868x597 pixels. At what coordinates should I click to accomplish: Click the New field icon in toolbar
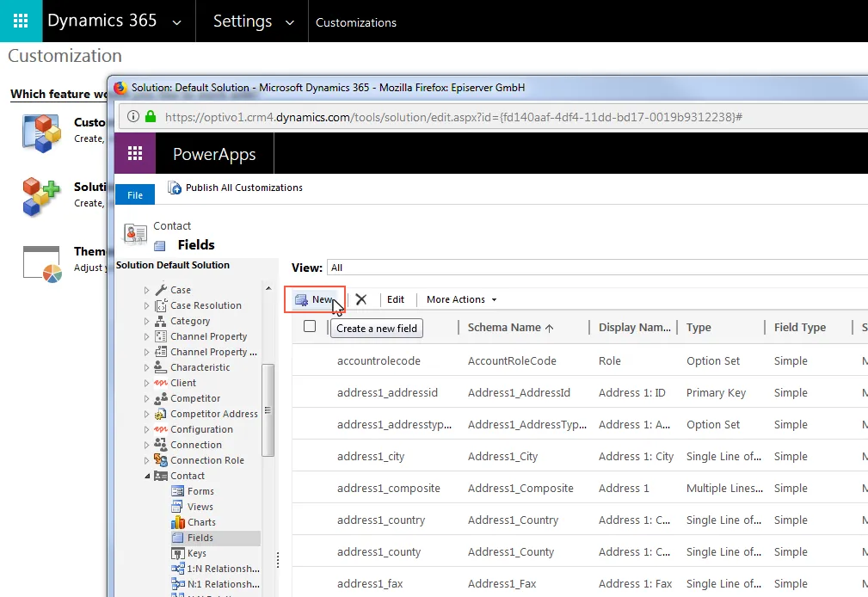click(301, 299)
